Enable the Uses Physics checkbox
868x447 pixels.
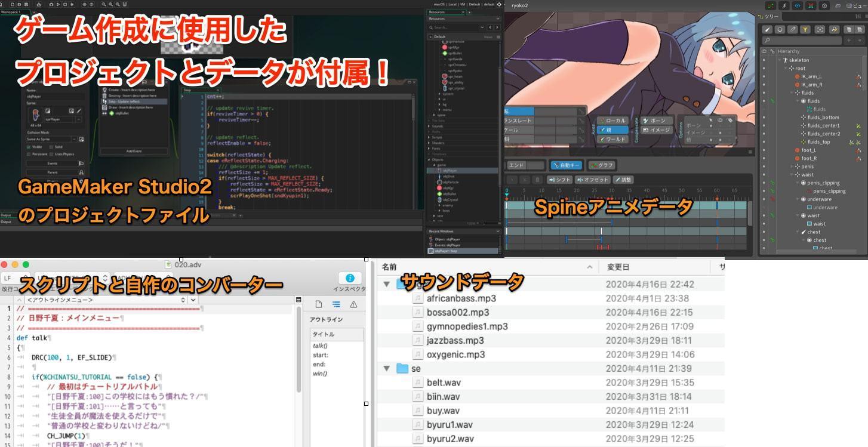tap(52, 155)
